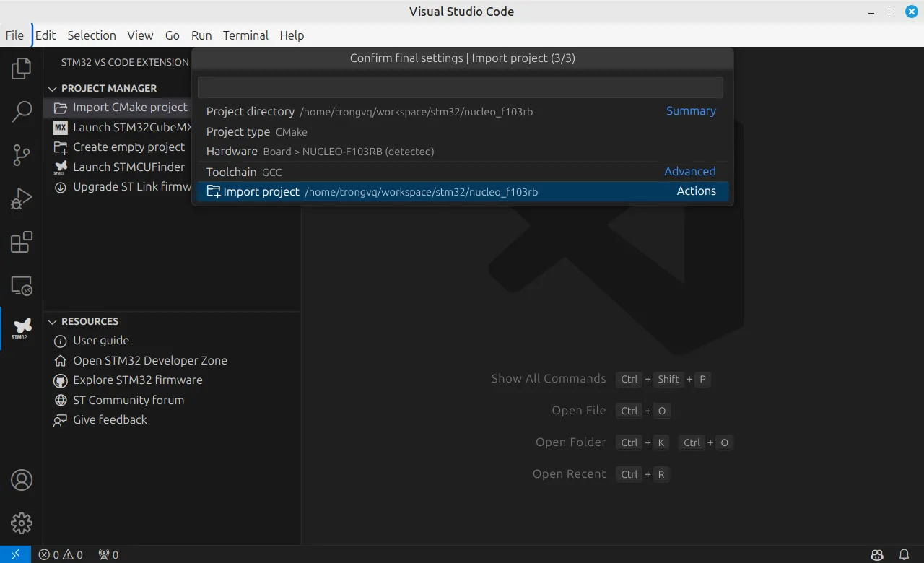Viewport: 924px width, 563px height.
Task: Click the ports forwarded status item
Action: tap(108, 554)
